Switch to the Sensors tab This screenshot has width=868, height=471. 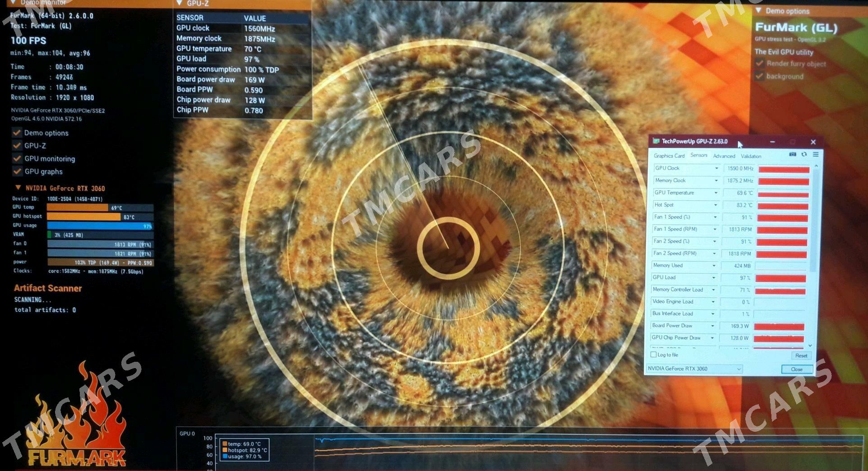pos(699,155)
